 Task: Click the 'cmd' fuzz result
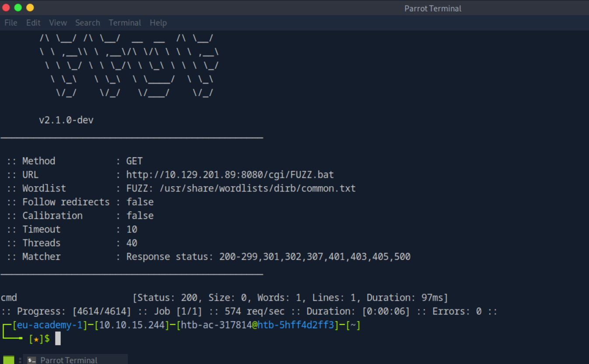(9, 298)
